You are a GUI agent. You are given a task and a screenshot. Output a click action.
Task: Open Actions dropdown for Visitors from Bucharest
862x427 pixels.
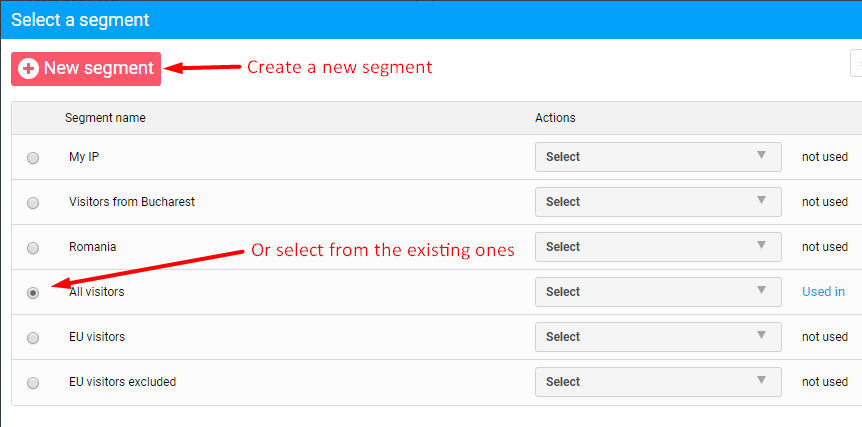(x=658, y=202)
